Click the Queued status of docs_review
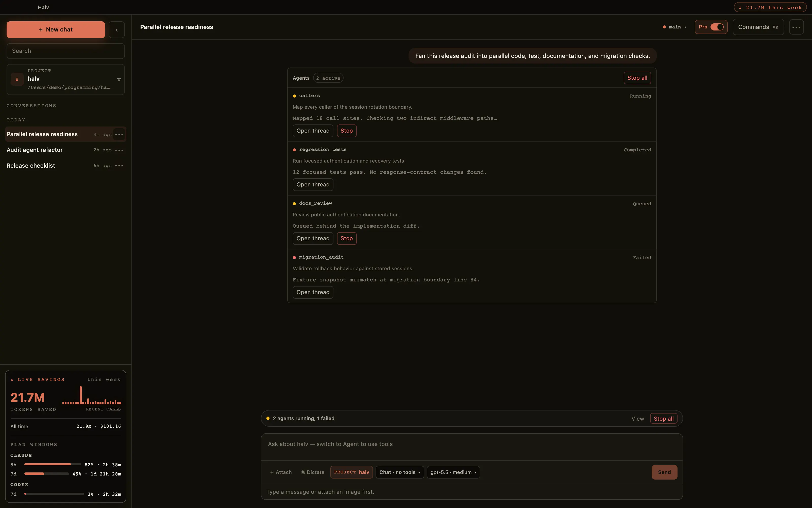Screen dimensions: 812x508 pos(641,204)
